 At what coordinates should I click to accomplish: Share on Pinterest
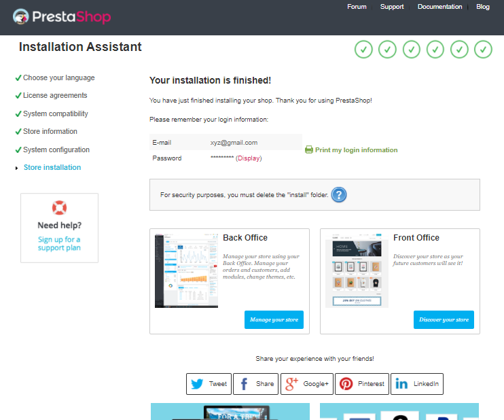362,384
